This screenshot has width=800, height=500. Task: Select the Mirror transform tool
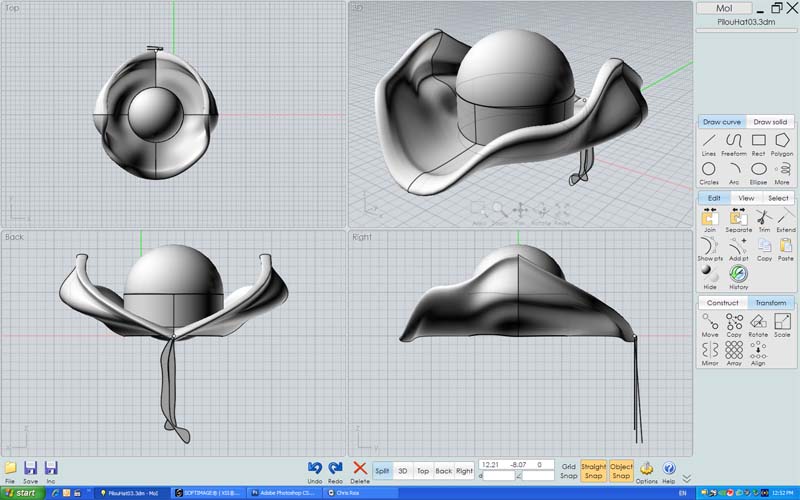(710, 354)
